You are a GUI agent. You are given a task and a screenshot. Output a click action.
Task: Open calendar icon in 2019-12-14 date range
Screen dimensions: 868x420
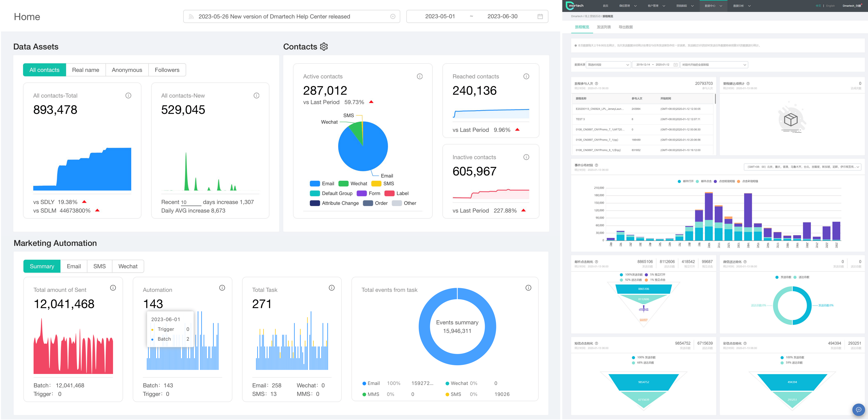pyautogui.click(x=676, y=65)
